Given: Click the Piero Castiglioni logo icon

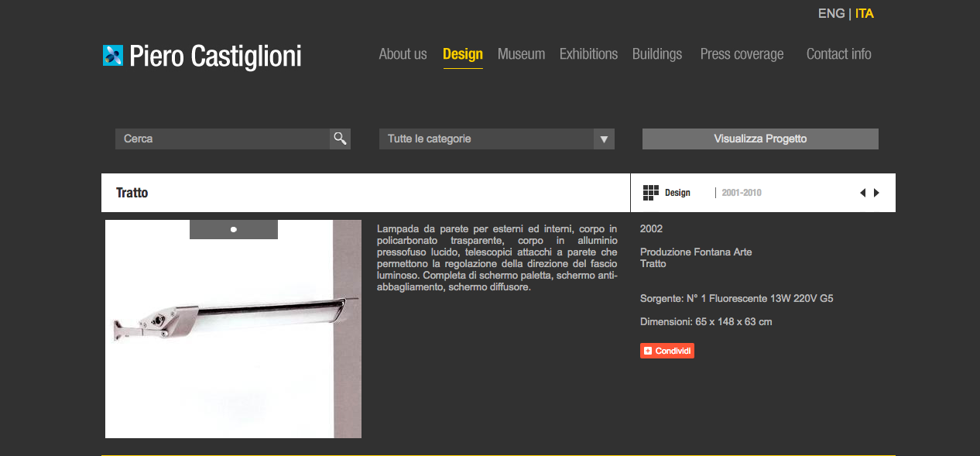Looking at the screenshot, I should coord(113,56).
